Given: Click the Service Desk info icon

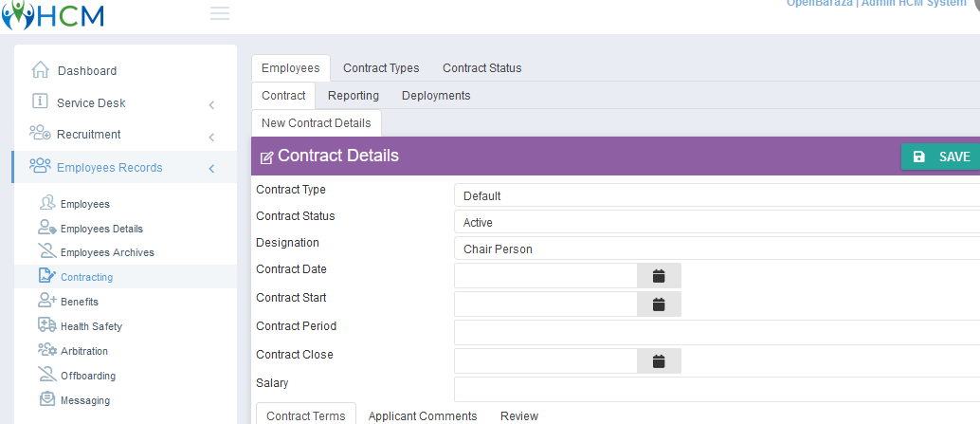Looking at the screenshot, I should click(40, 101).
